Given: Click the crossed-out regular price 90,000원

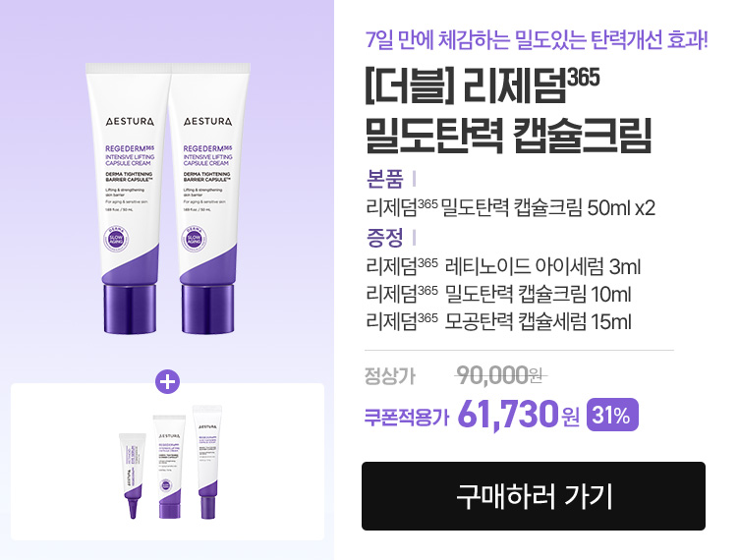Looking at the screenshot, I should (500, 376).
